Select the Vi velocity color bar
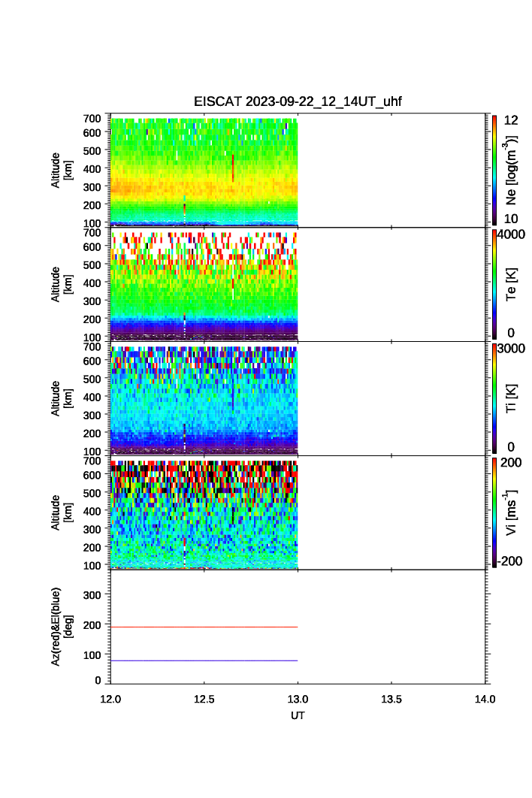Screen dimensions: 532x798 [494, 512]
